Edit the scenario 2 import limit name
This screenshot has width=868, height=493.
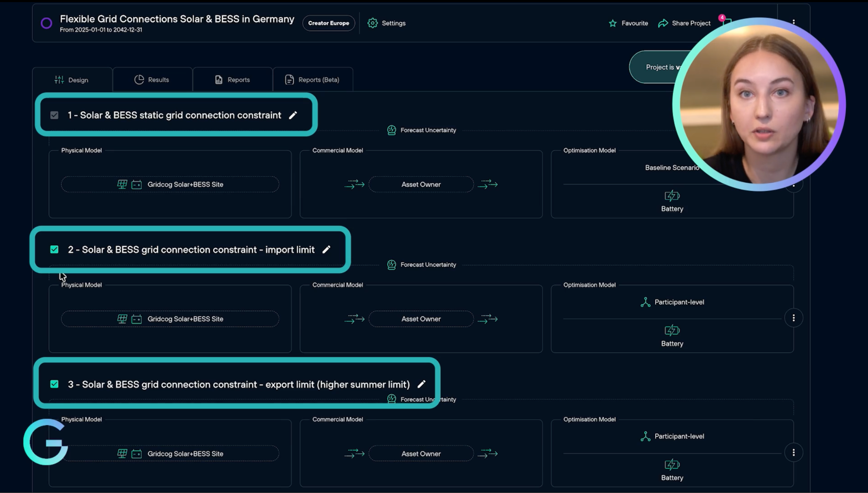[x=326, y=250]
